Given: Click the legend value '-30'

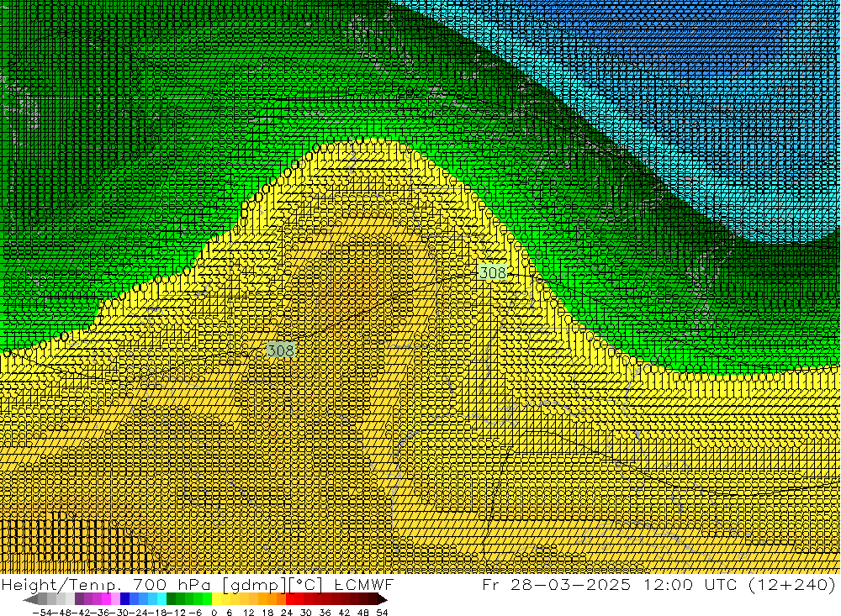Looking at the screenshot, I should 118,613.
